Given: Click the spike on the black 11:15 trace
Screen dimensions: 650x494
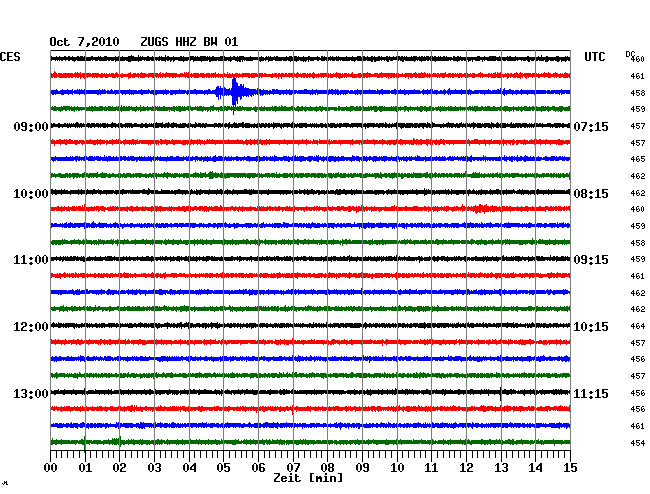Looking at the screenshot, I should pos(501,393).
